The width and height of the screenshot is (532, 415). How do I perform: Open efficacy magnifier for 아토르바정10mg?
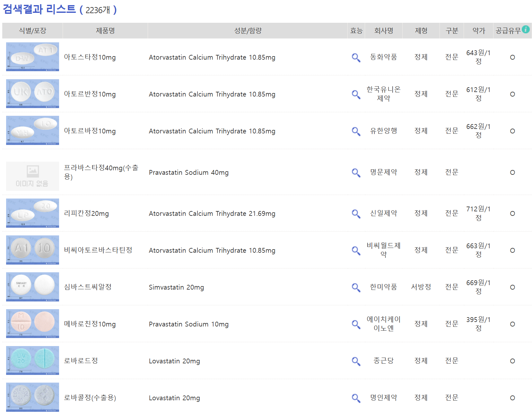pyautogui.click(x=356, y=131)
